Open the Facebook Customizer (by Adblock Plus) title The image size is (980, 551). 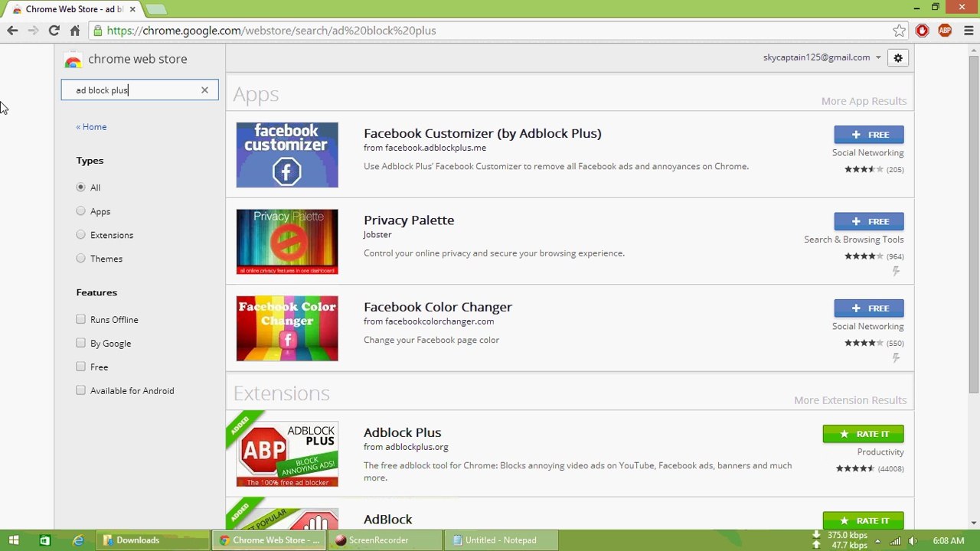[482, 133]
